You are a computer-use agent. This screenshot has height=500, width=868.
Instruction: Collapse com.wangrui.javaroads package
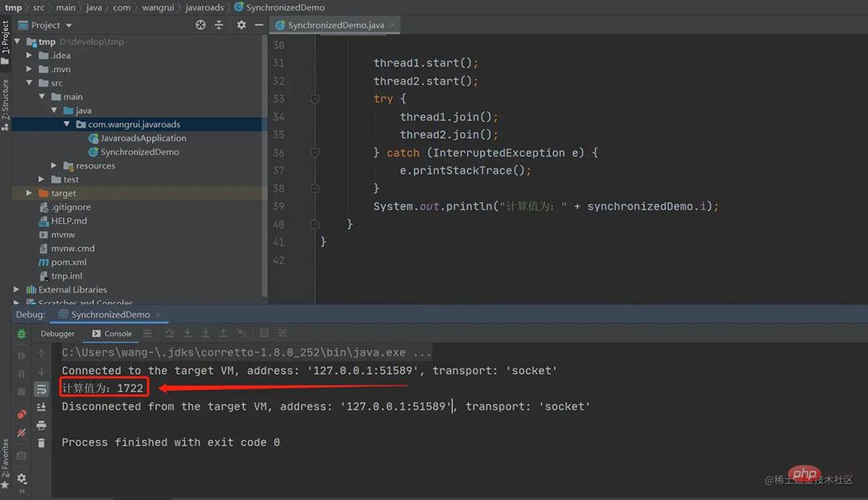coord(66,124)
